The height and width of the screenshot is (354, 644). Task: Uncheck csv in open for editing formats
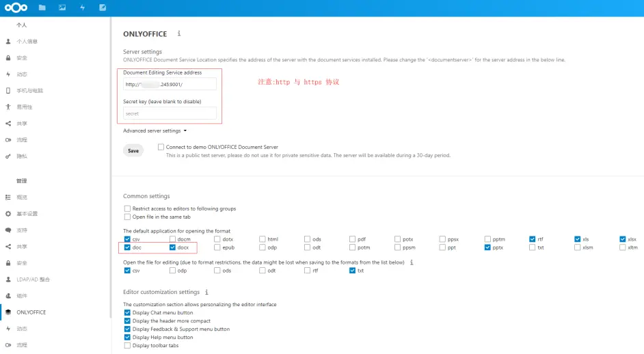(127, 270)
